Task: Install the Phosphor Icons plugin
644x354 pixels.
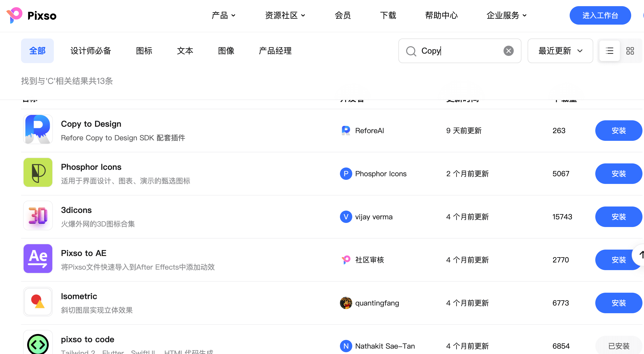Action: click(618, 174)
